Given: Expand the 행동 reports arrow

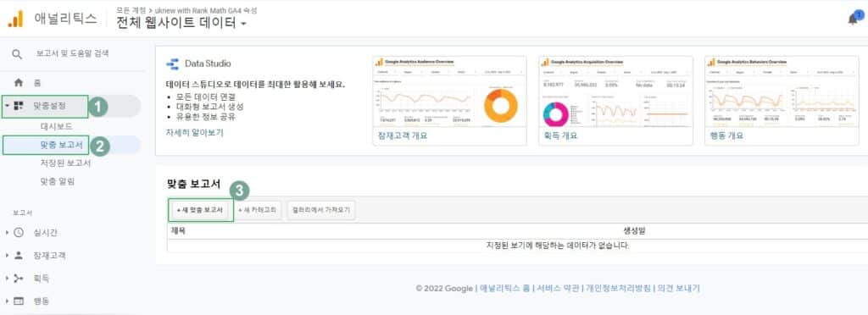Looking at the screenshot, I should [x=7, y=301].
